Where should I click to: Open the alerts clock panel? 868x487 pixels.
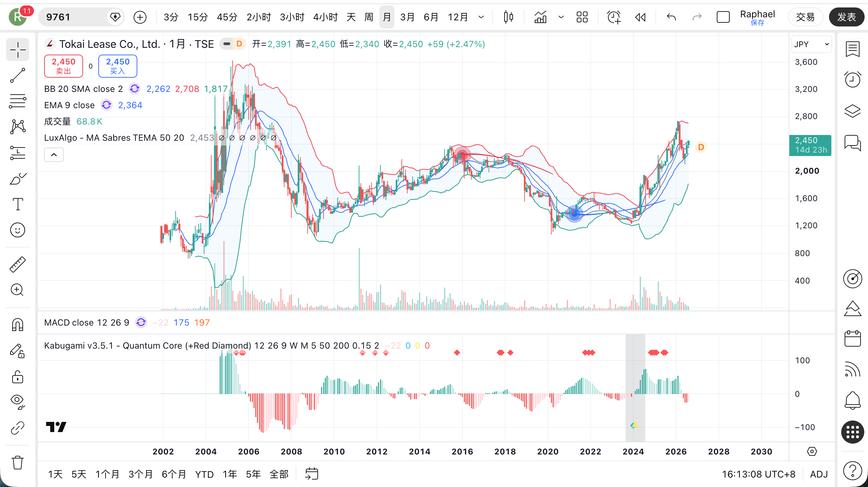pos(852,80)
